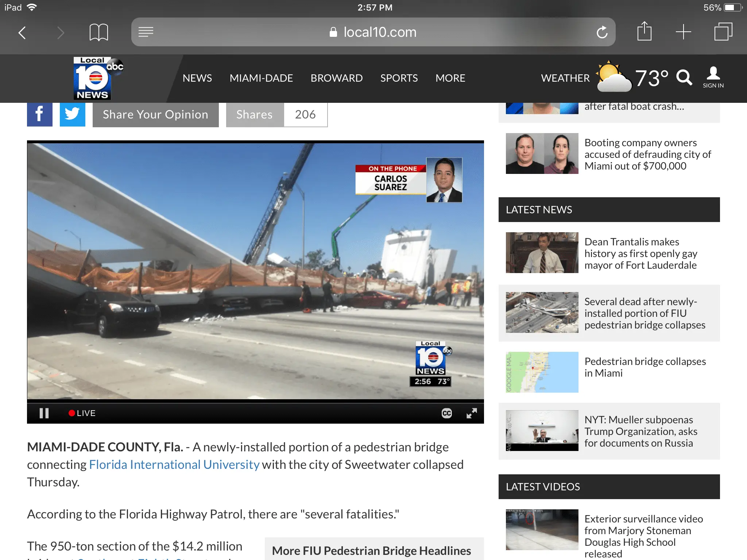The width and height of the screenshot is (747, 560).
Task: Open the WEATHER page
Action: coord(565,78)
